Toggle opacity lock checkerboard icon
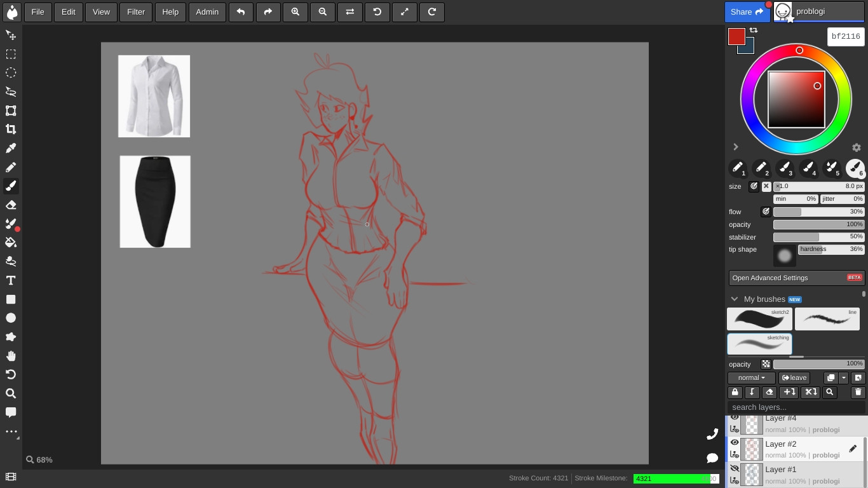Screen dimensions: 868x488 pyautogui.click(x=766, y=364)
